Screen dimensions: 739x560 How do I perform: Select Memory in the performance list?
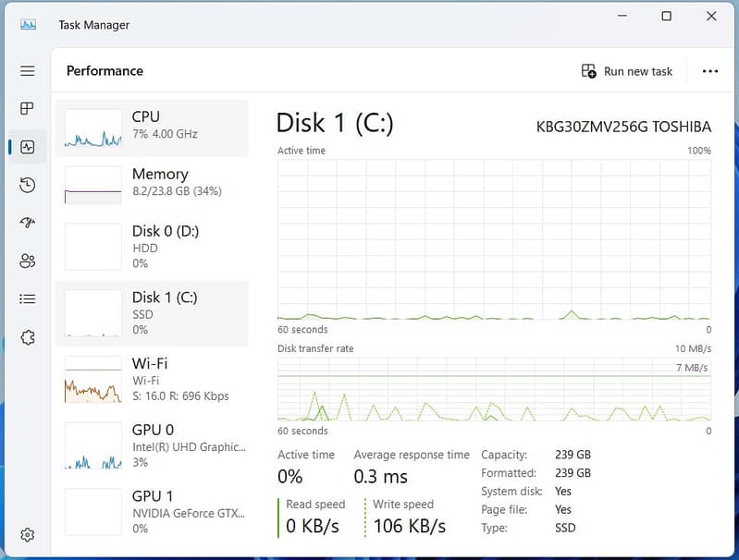pos(152,183)
